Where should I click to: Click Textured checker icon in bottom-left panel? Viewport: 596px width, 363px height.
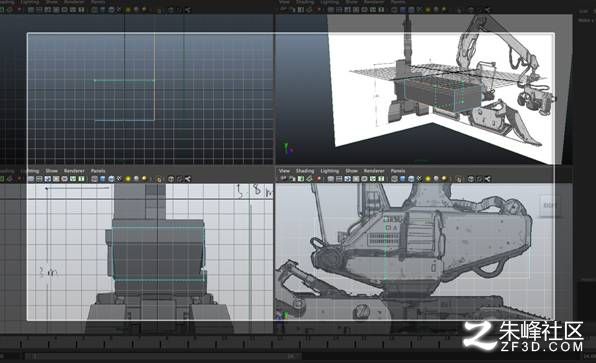(119, 179)
